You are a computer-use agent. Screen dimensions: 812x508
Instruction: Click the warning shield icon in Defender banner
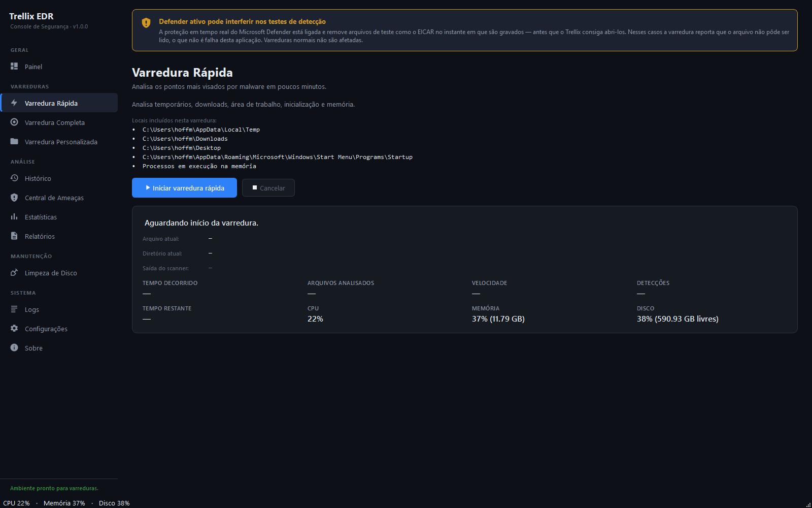(146, 22)
